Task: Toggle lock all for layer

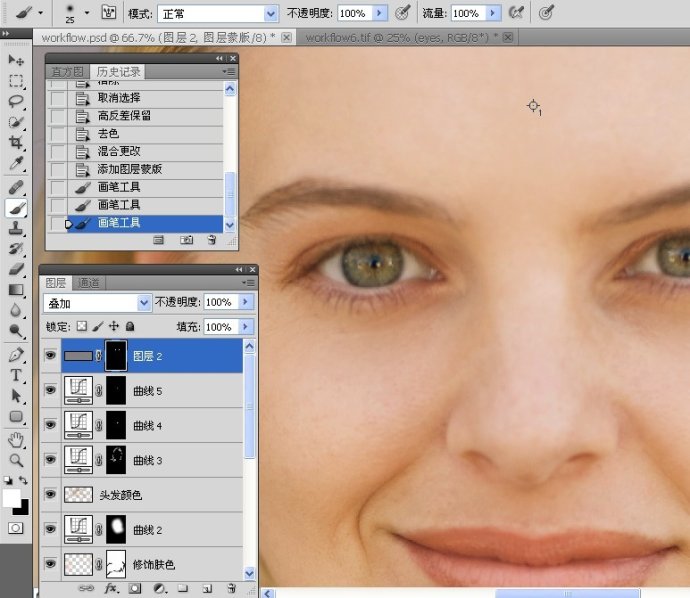Action: point(130,326)
